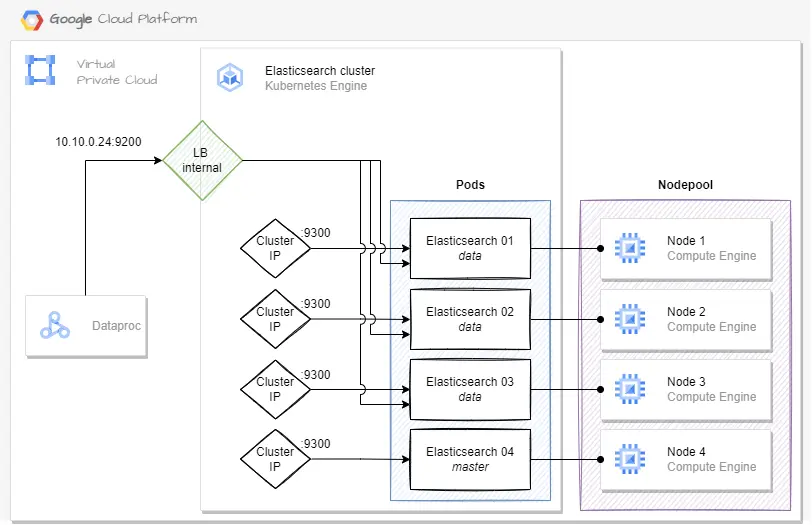This screenshot has height=525, width=812.
Task: Click the Virtual Private Cloud label
Action: point(117,72)
